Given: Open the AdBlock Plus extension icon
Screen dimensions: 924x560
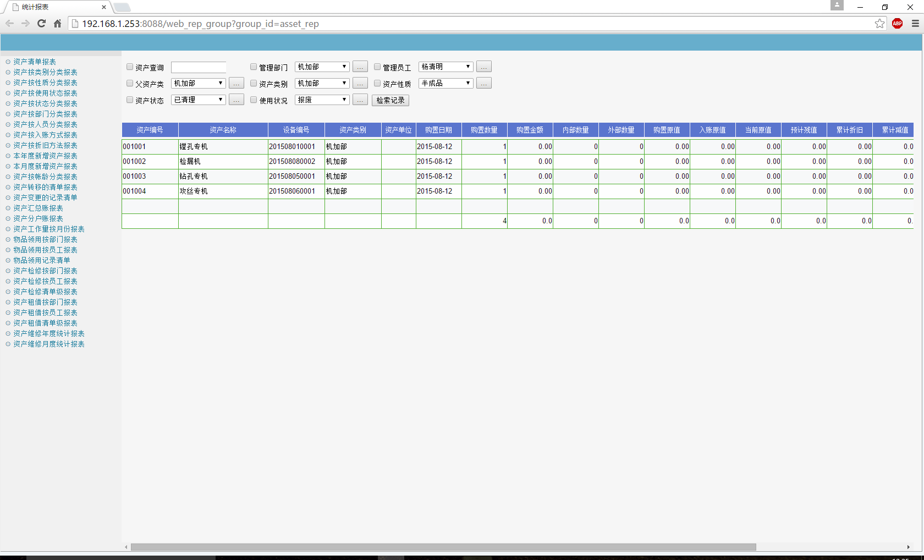Looking at the screenshot, I should pyautogui.click(x=897, y=24).
